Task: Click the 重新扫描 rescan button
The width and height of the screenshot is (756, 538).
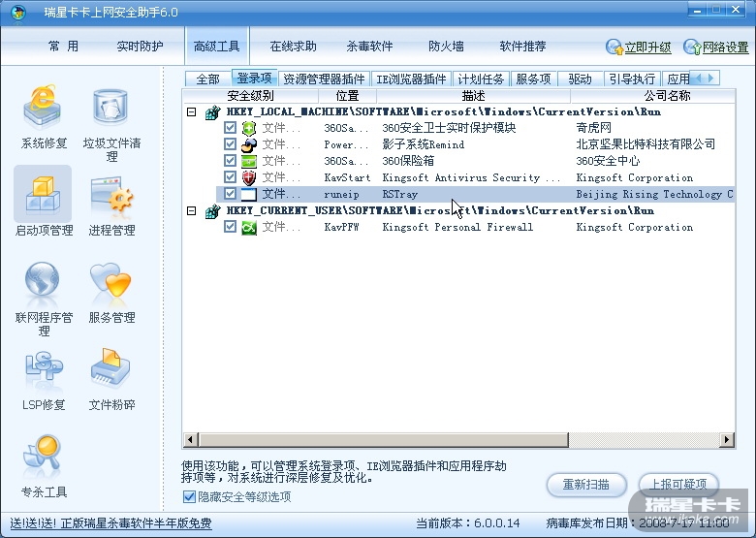Action: (x=586, y=484)
